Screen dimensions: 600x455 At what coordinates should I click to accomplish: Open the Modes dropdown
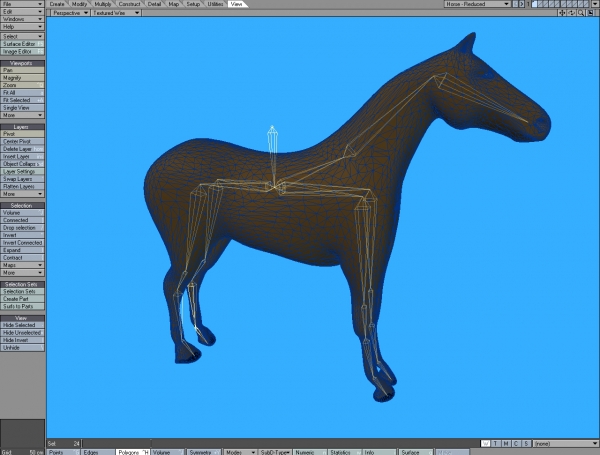[x=240, y=452]
